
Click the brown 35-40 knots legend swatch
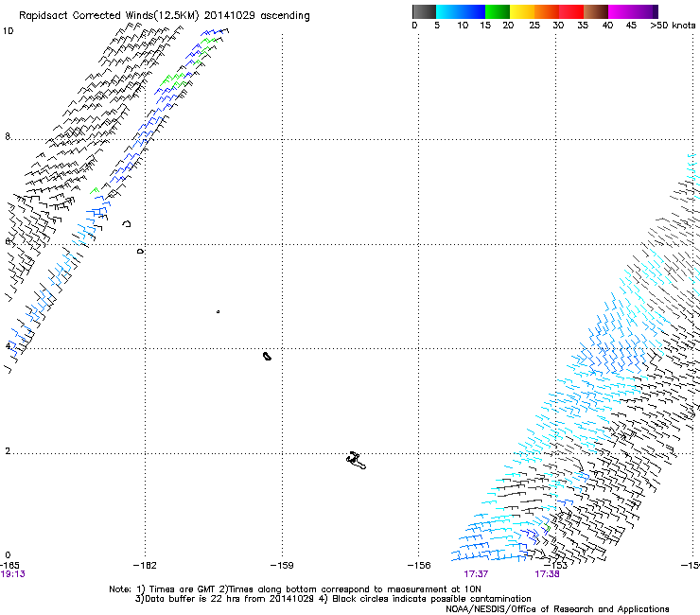click(x=596, y=11)
